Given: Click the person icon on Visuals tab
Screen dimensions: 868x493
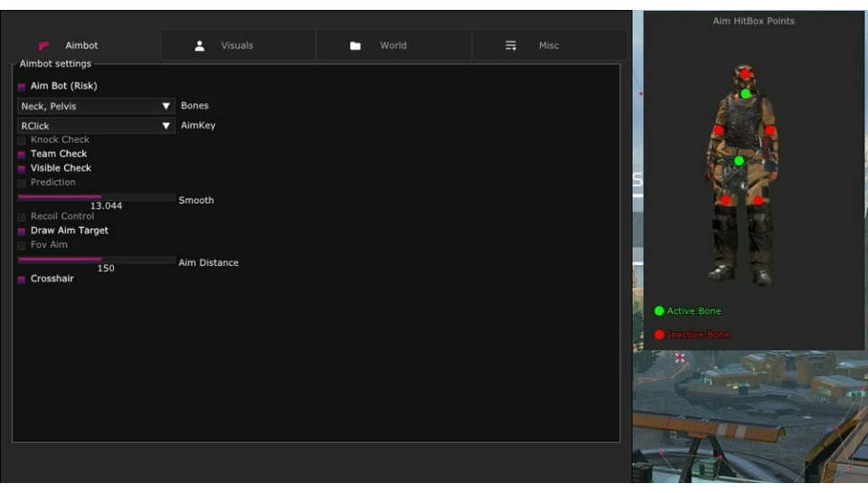Looking at the screenshot, I should tap(199, 45).
